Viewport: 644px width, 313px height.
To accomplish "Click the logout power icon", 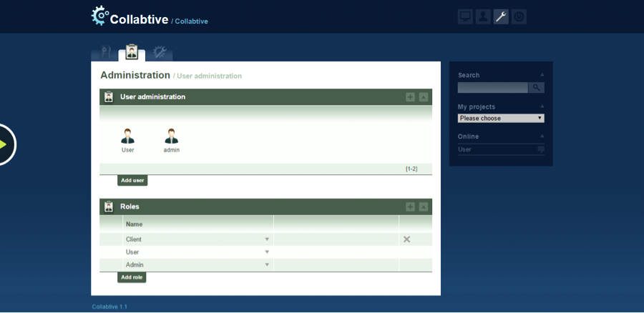I will tap(519, 17).
